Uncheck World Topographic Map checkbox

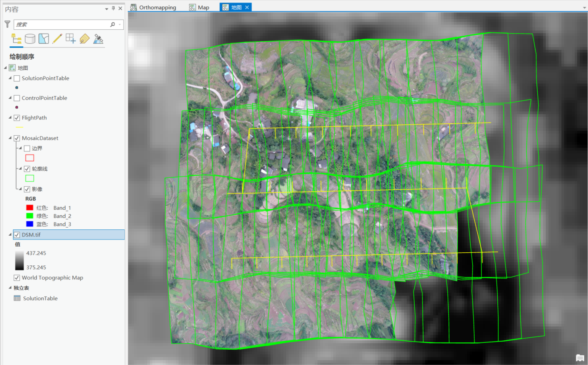pyautogui.click(x=17, y=278)
